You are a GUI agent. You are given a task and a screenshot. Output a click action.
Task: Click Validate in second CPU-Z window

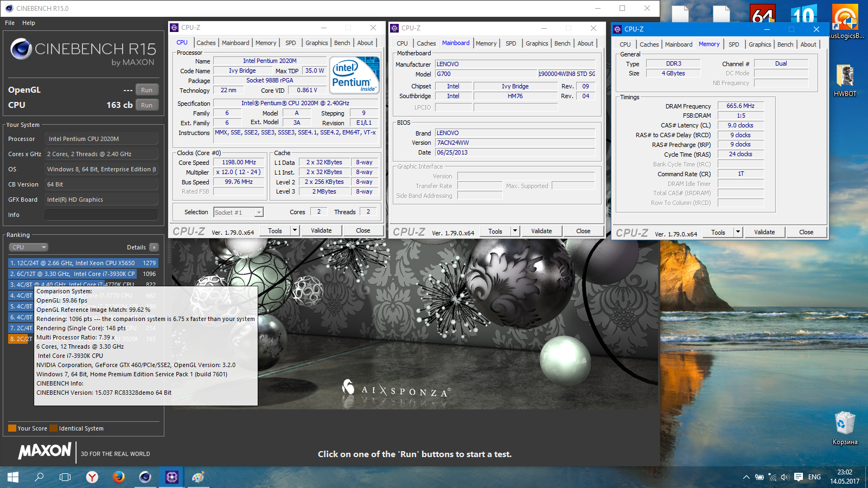pos(541,231)
